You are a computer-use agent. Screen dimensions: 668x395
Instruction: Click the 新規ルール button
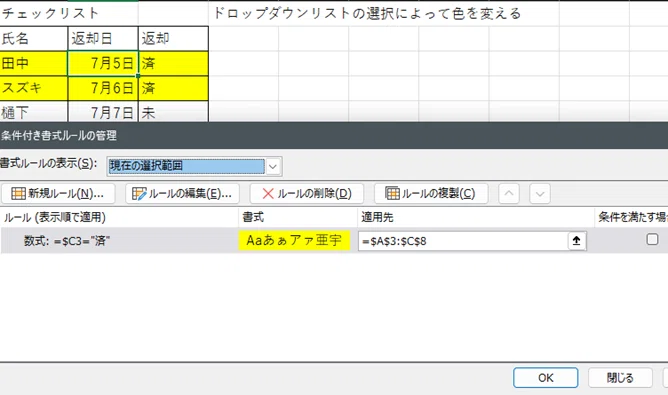[58, 194]
